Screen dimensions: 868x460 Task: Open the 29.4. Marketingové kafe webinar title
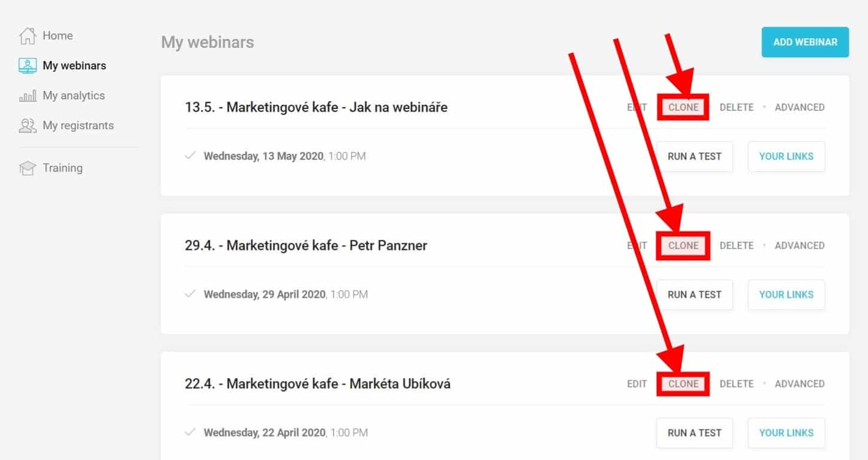[x=306, y=246]
